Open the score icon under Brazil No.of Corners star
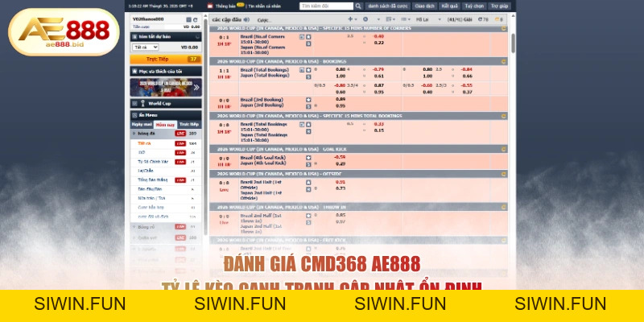This screenshot has height=322, width=644. [308, 43]
